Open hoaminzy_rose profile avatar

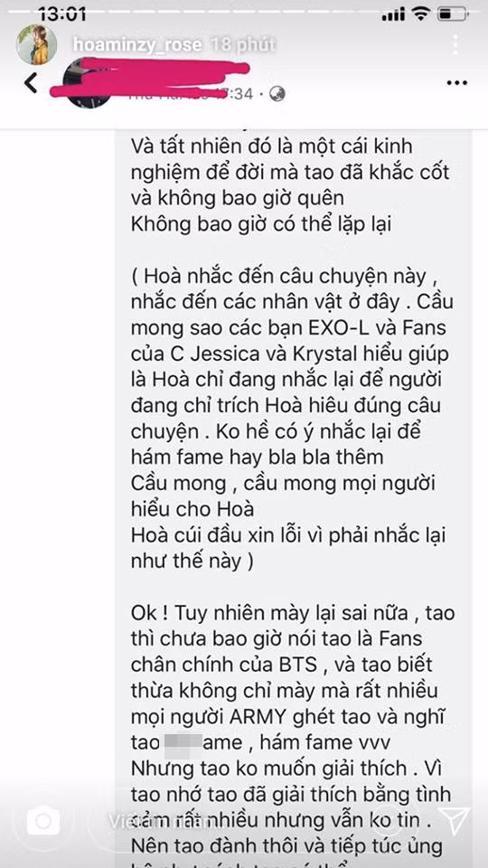(x=36, y=45)
